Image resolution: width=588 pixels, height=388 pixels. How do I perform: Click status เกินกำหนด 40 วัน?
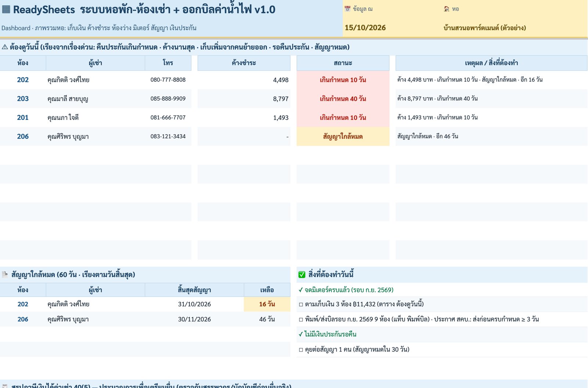343,99
